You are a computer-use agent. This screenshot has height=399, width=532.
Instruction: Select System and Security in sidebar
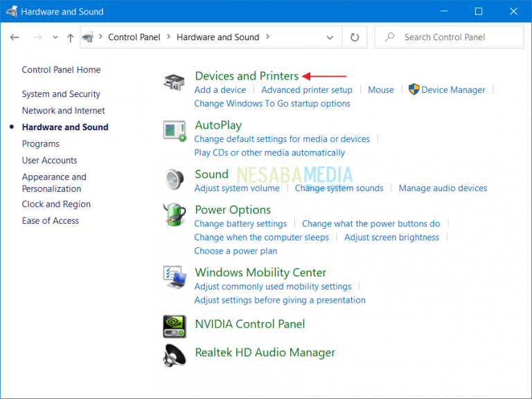[x=61, y=94]
